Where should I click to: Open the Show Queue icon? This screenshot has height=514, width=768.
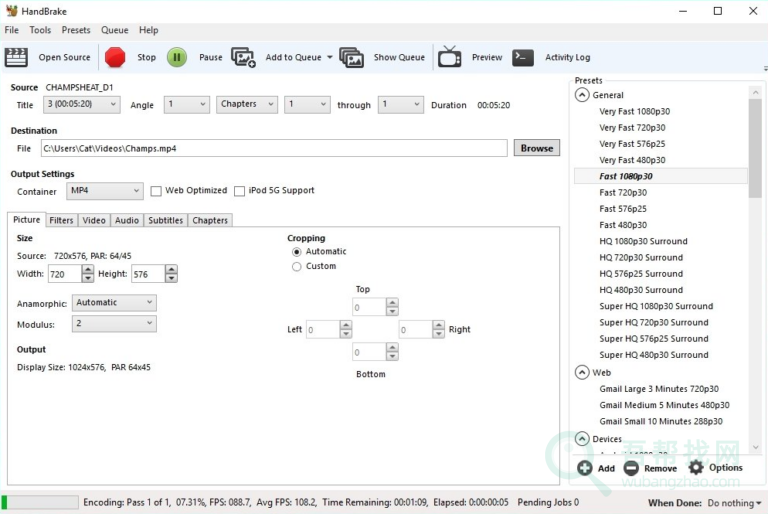click(351, 57)
